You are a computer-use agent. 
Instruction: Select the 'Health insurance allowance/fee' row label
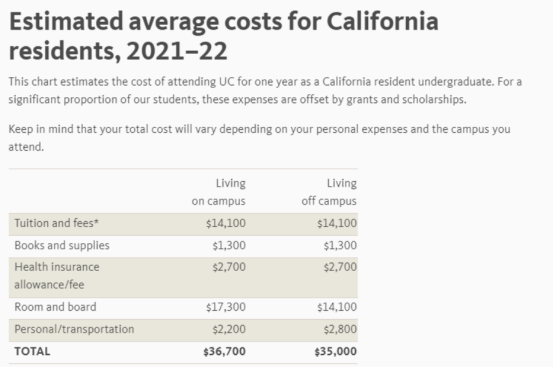coord(57,276)
